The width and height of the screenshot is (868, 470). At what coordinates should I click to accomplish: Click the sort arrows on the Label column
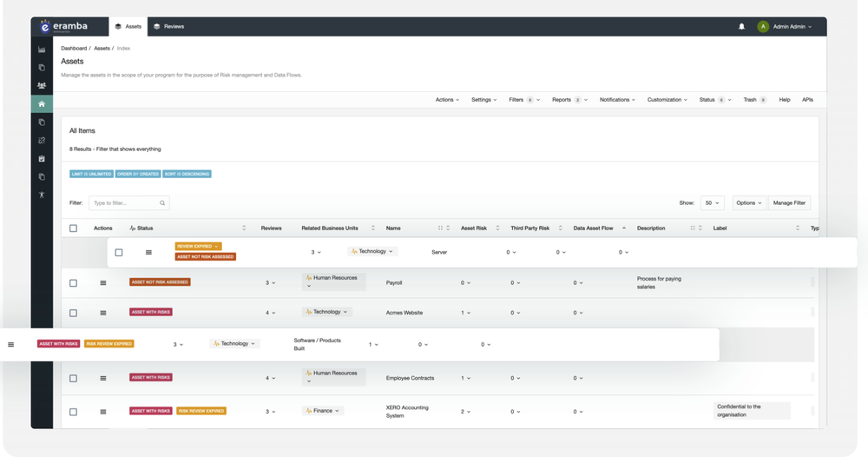click(x=797, y=228)
